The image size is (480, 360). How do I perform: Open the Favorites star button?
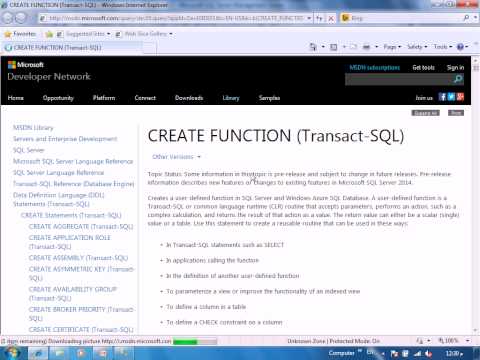[x=20, y=34]
